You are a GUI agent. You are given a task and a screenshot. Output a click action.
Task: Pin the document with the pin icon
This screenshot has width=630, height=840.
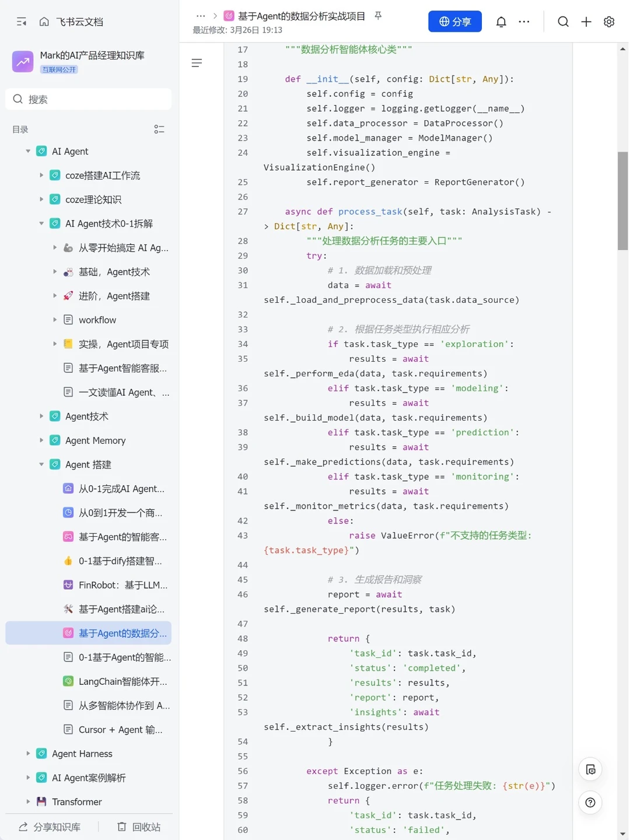coord(378,16)
